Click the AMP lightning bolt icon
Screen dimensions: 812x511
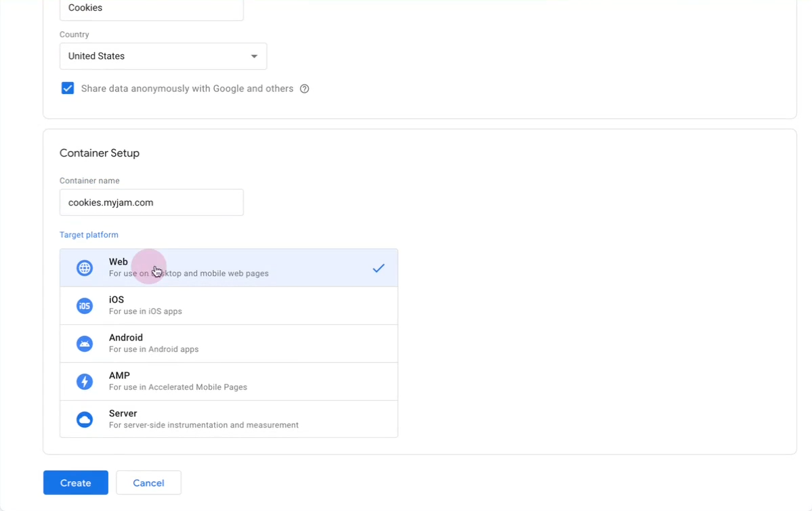click(85, 382)
